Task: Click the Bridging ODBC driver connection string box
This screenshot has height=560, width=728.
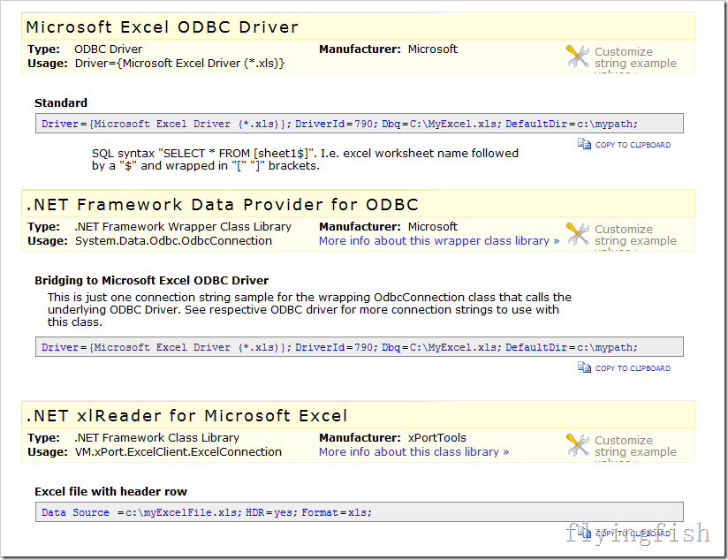Action: [x=360, y=347]
